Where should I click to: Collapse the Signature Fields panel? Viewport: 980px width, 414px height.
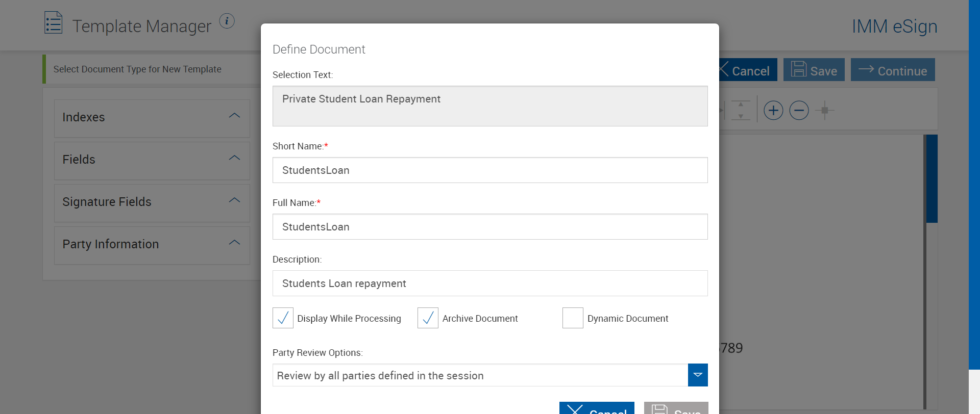coord(234,201)
